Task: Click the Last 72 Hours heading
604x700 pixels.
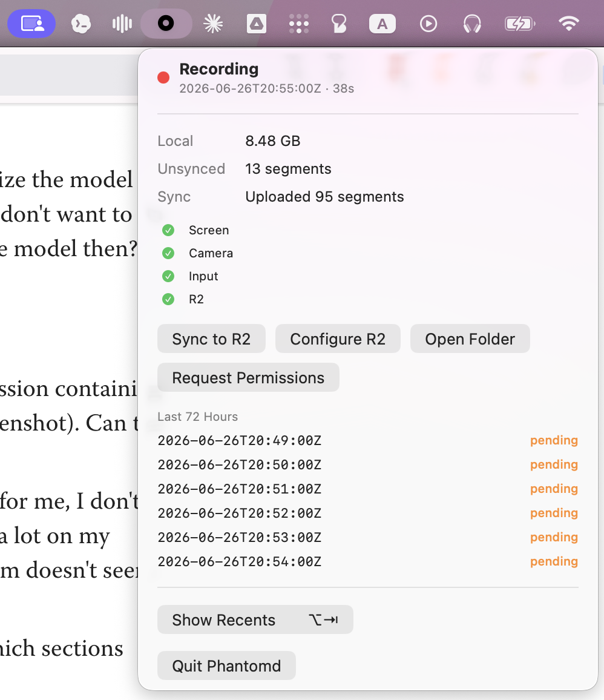Action: click(x=198, y=417)
